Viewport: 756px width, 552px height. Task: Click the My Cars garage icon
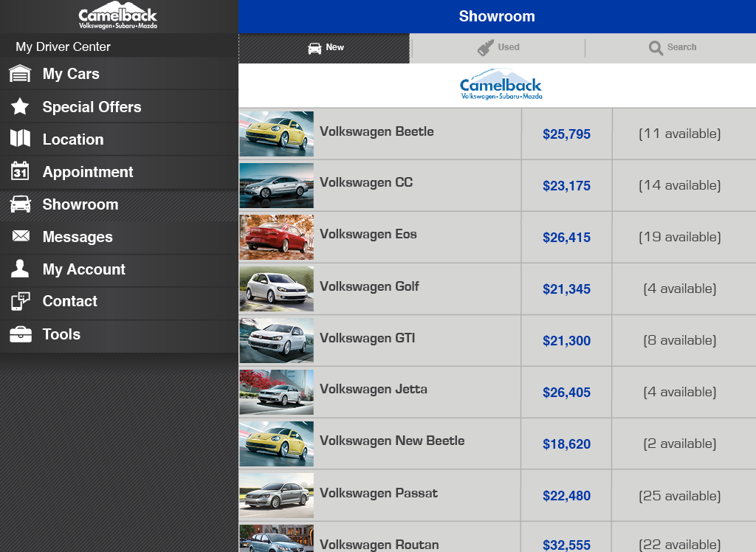(x=20, y=74)
